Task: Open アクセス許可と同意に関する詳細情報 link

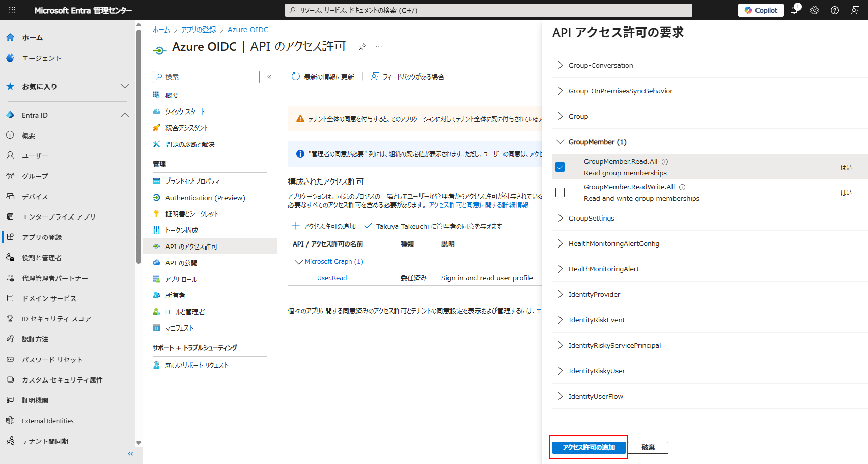Action: coord(479,205)
